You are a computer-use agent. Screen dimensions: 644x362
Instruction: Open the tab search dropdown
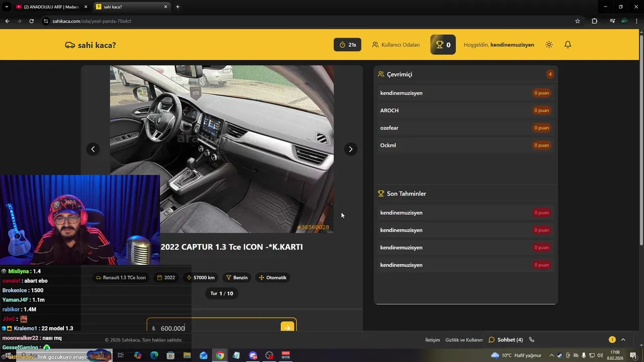(7, 7)
